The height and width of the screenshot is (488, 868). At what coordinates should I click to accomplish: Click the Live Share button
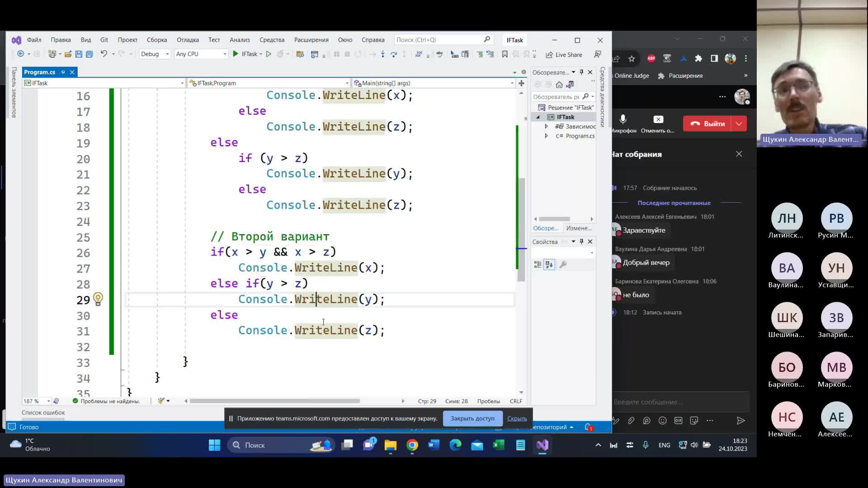tap(564, 55)
